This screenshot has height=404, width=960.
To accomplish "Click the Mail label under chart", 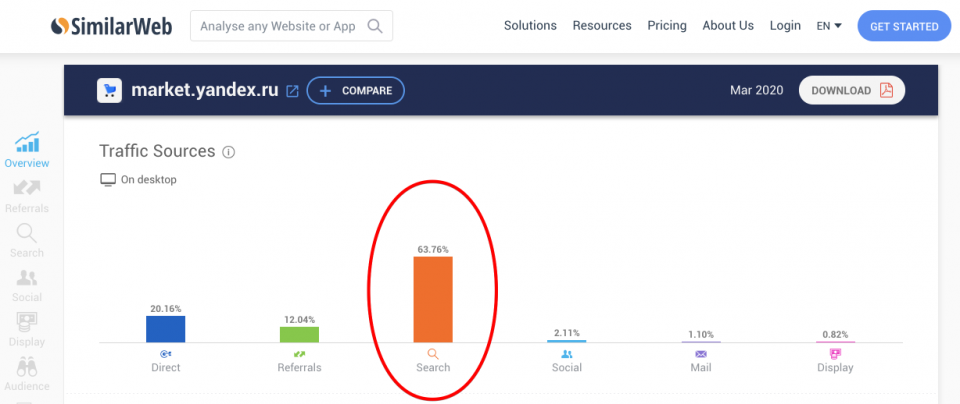I will tap(701, 368).
